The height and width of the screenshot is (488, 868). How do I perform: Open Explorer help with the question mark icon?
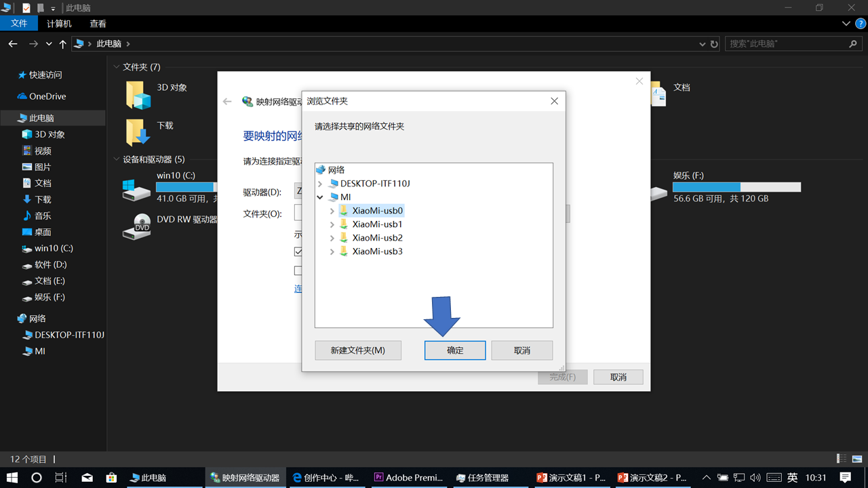(x=861, y=24)
